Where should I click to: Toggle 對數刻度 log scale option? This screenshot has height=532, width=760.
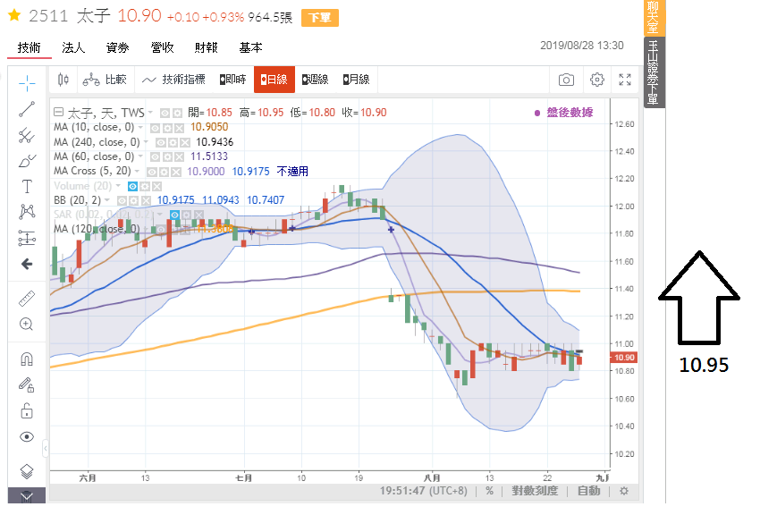534,491
